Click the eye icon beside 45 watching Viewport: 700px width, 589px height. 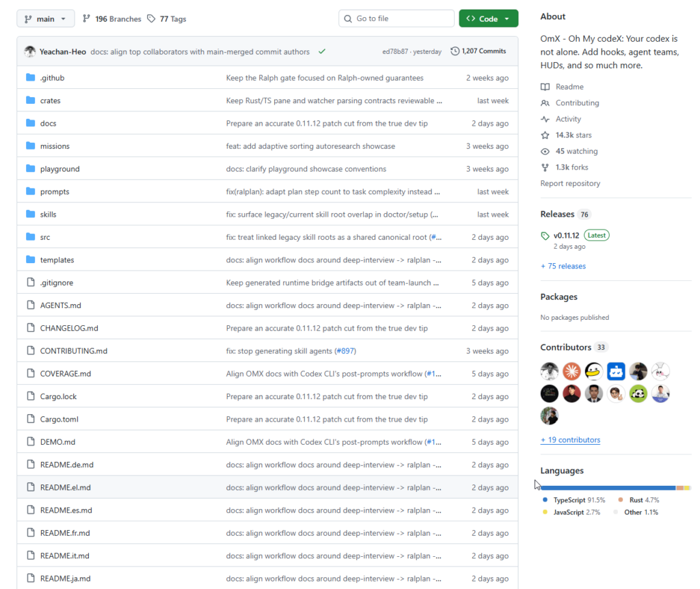[x=545, y=152]
